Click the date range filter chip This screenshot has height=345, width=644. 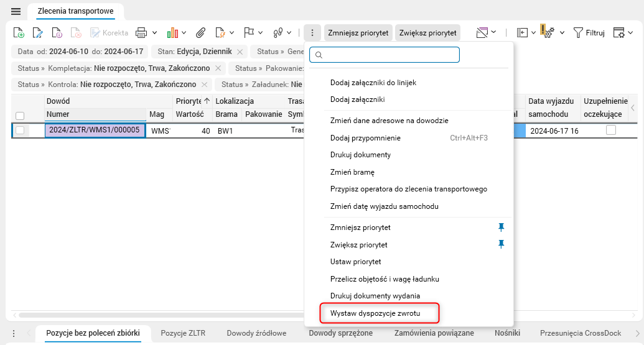click(x=80, y=52)
